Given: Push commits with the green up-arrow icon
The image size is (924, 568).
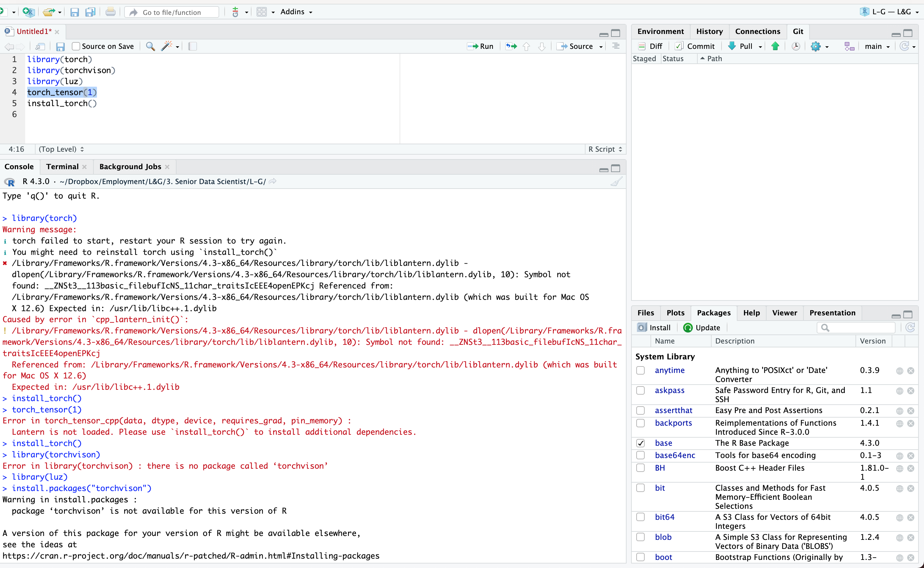Looking at the screenshot, I should point(775,46).
